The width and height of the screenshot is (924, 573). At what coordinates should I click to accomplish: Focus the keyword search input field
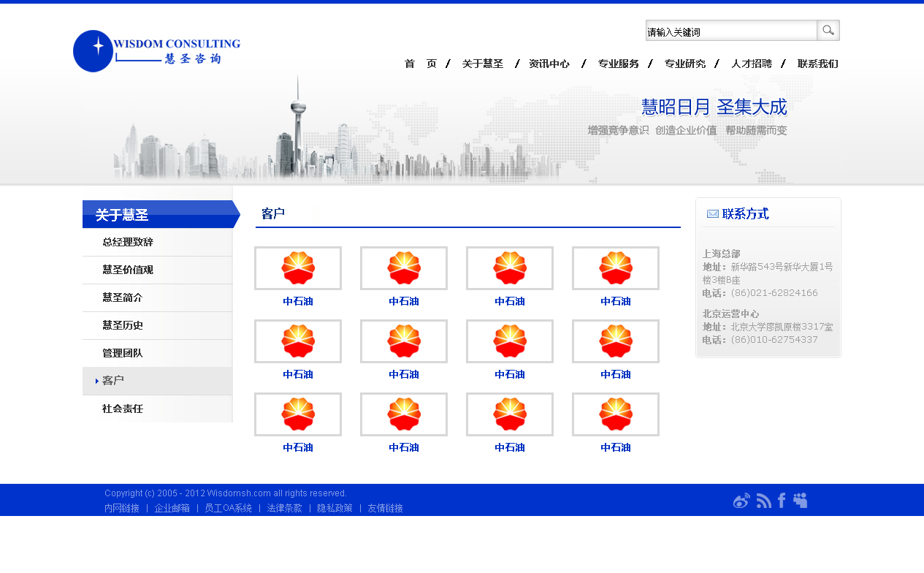[730, 31]
